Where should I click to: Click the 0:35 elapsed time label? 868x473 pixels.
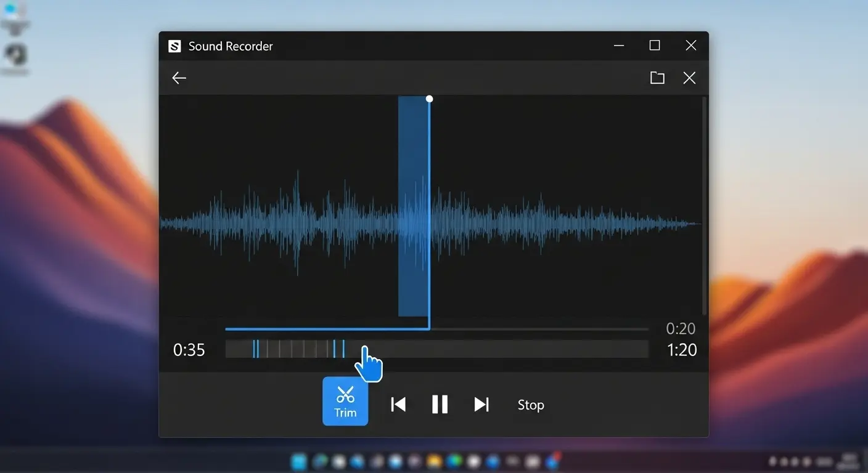(x=189, y=350)
